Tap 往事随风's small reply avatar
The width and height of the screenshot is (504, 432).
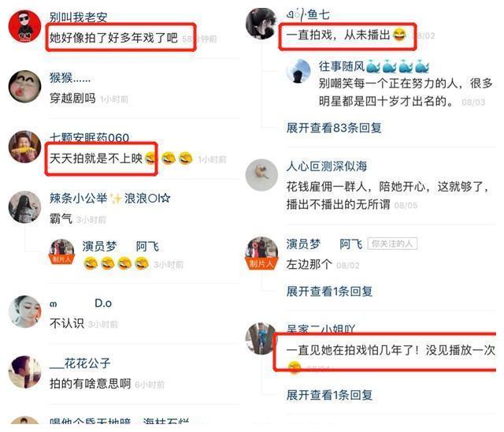coord(298,71)
